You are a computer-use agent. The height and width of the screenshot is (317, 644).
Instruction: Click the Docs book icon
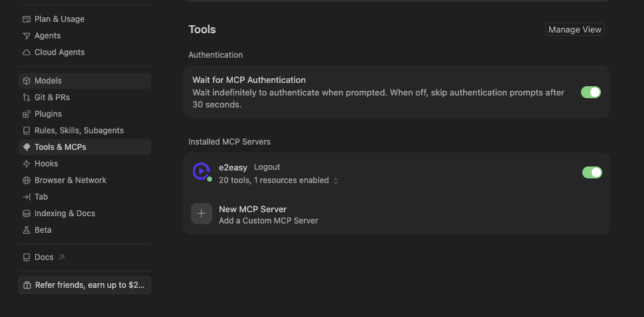point(27,257)
